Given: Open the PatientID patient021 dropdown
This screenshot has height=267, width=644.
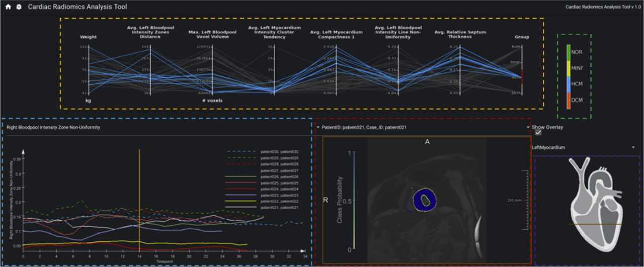Looking at the screenshot, I should (422, 128).
